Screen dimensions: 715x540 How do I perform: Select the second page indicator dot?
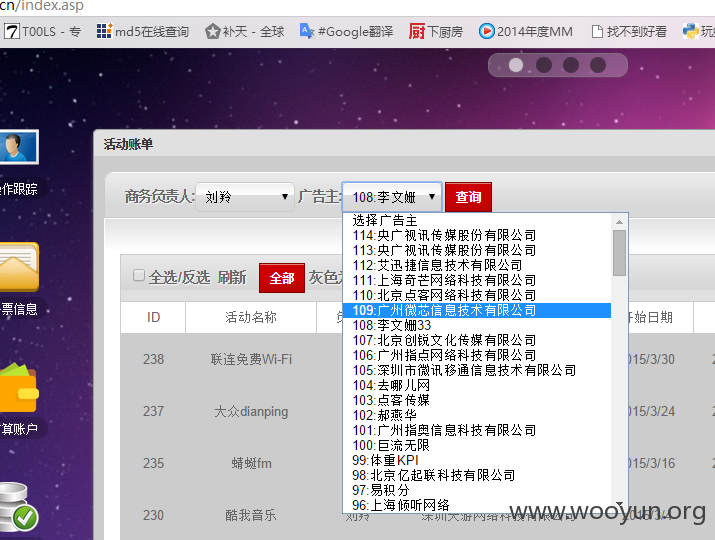(x=544, y=65)
